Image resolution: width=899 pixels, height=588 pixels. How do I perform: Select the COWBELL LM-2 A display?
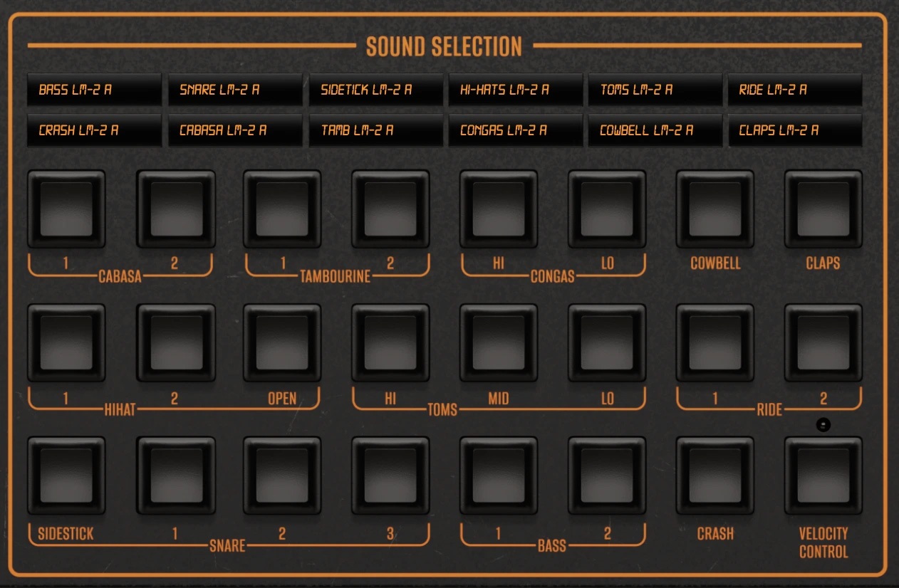655,130
